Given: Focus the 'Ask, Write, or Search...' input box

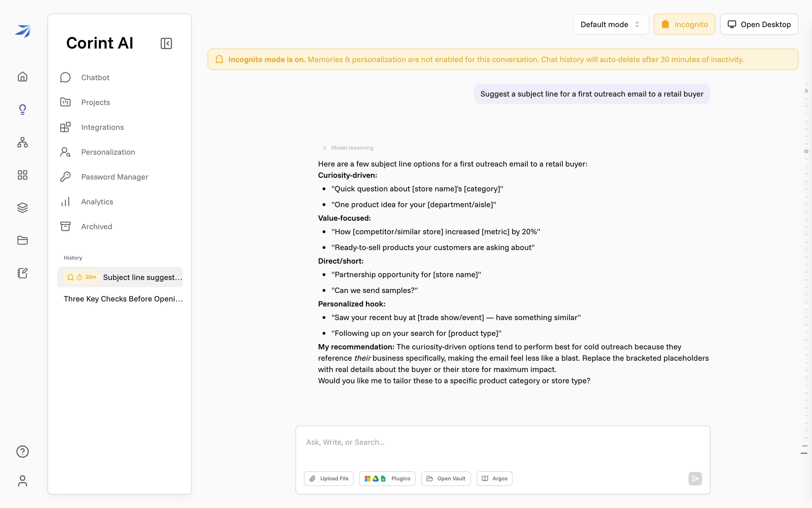Looking at the screenshot, I should coord(503,443).
